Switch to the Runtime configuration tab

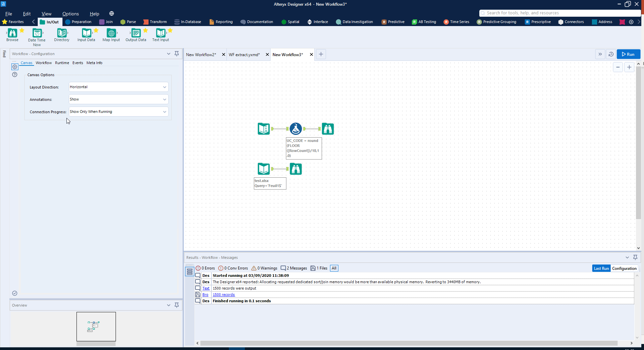(x=62, y=63)
